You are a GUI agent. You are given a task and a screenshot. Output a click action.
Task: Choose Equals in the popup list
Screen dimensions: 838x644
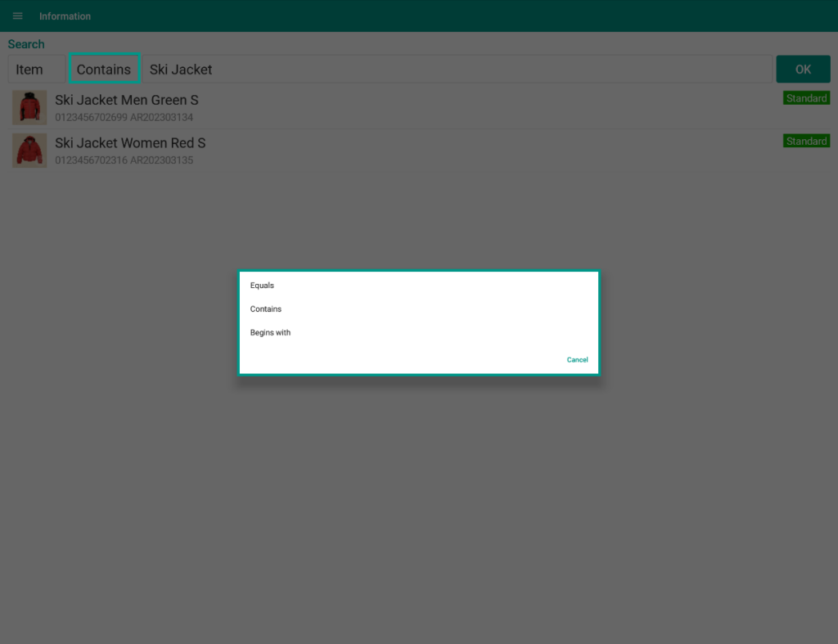[x=263, y=286]
